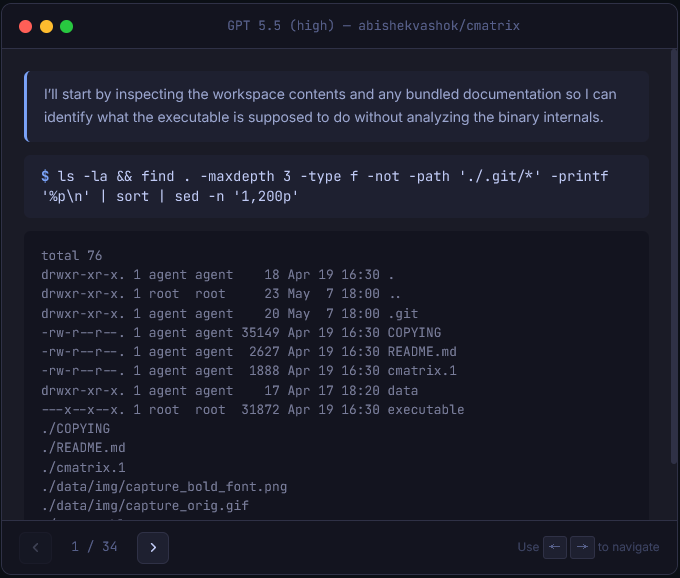Click the '.git' directory listing row
This screenshot has height=578, width=680.
(x=230, y=313)
